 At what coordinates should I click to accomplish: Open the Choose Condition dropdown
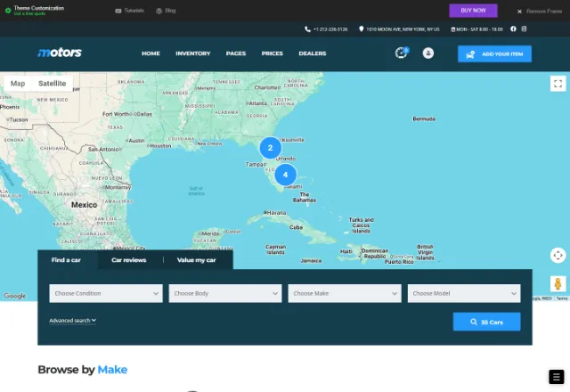[106, 293]
